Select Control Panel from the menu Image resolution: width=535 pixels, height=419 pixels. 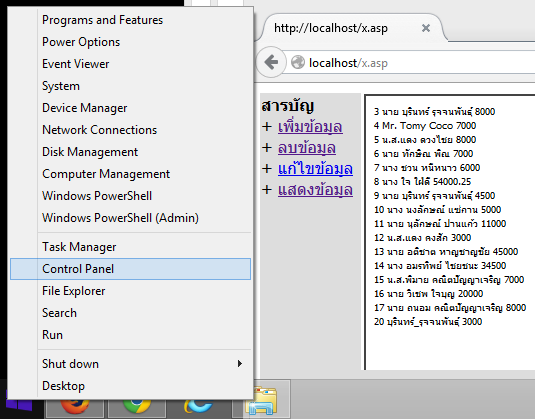click(130, 269)
